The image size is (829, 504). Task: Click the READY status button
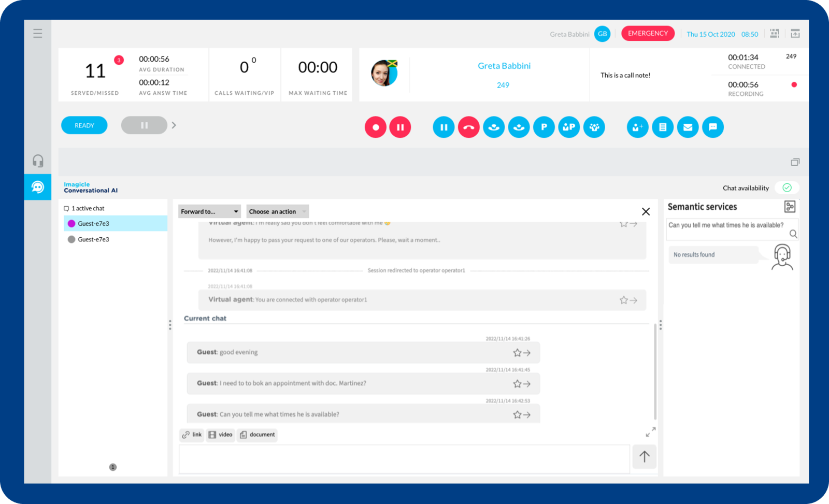click(84, 125)
